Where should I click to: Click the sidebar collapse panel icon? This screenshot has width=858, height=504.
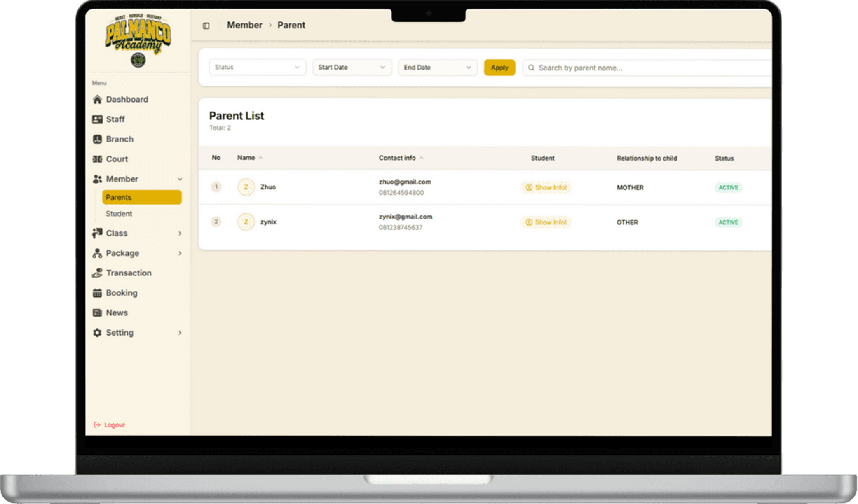pos(206,26)
